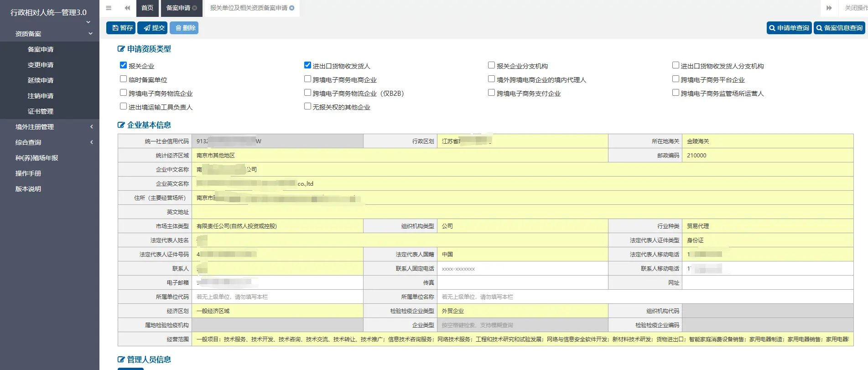The width and height of the screenshot is (868, 370).
Task: Click the double-right arrow to scroll tabs forward
Action: point(829,8)
